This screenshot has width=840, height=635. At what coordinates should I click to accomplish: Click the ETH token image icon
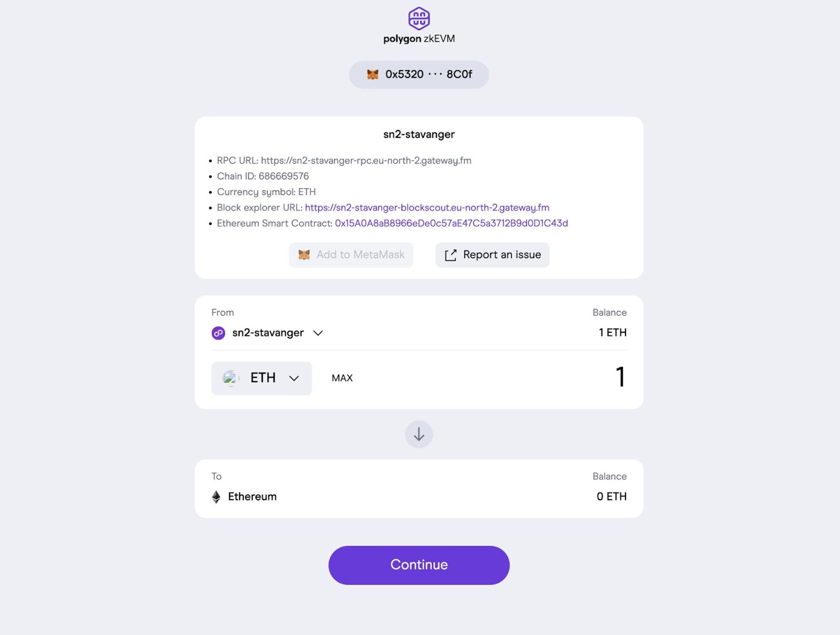pyautogui.click(x=230, y=378)
